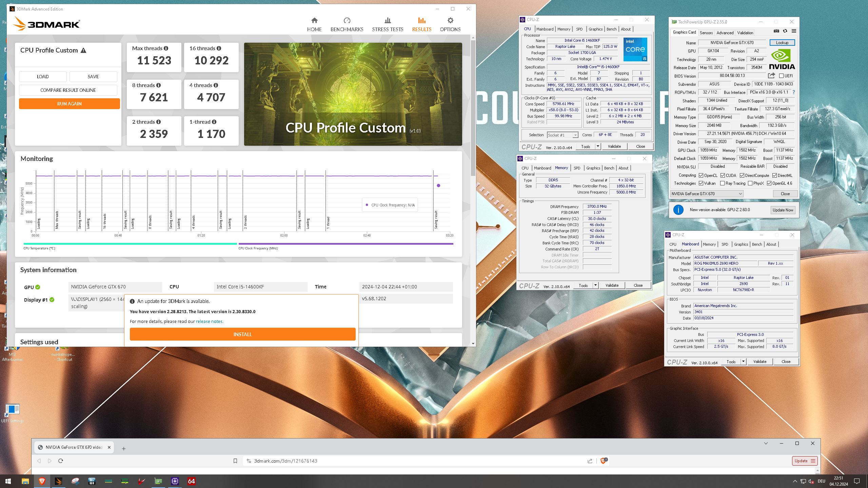Open GPU selection dropdown in GPU-Z
The image size is (868, 488).
707,194
